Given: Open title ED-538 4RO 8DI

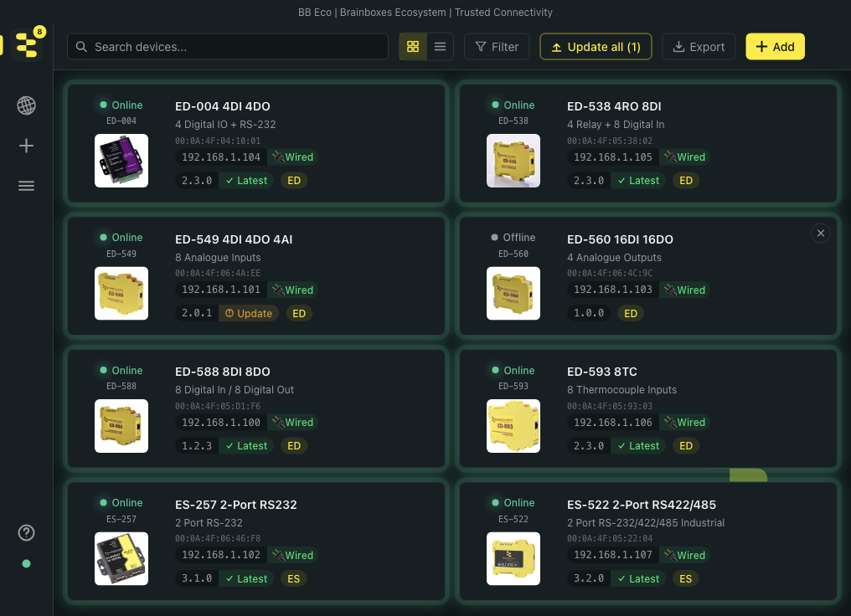Looking at the screenshot, I should coord(614,106).
